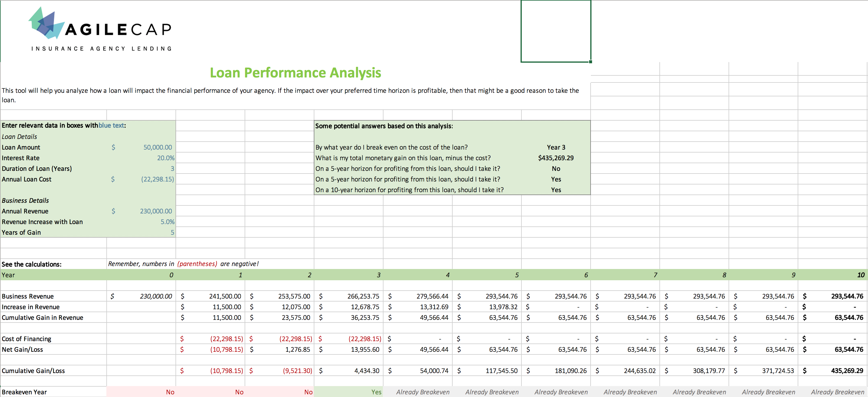Click the 'See the calculations:' label

point(32,264)
